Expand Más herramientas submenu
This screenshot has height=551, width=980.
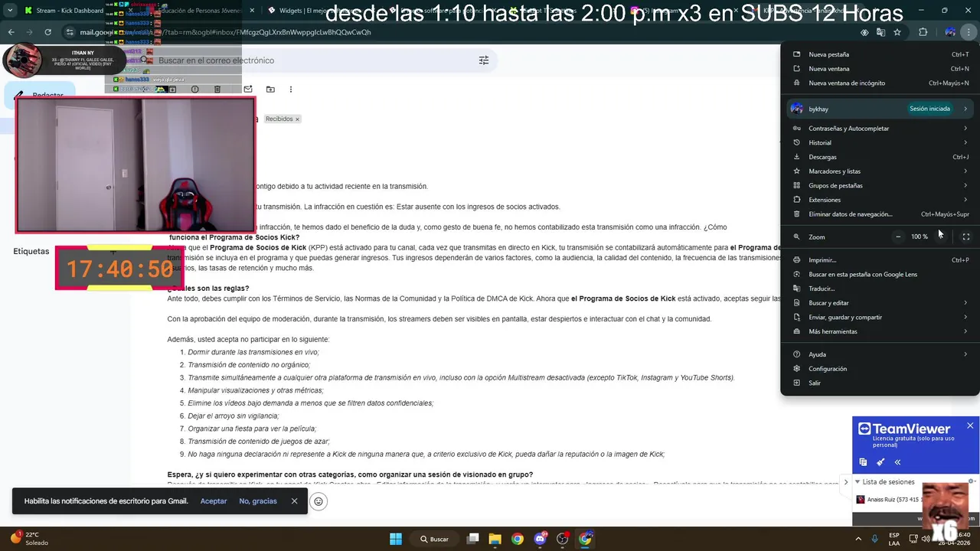880,331
